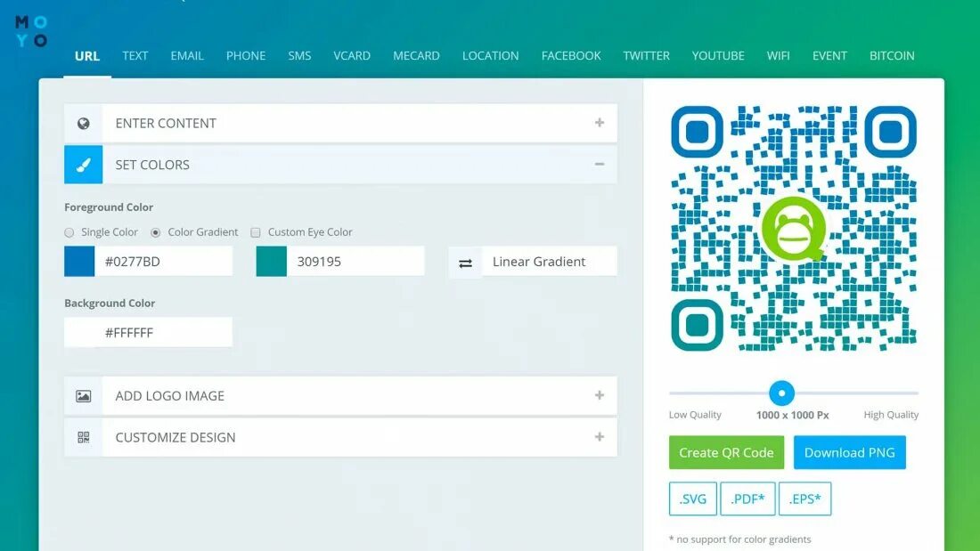
Task: Download the QR code as .PDF*
Action: click(747, 498)
